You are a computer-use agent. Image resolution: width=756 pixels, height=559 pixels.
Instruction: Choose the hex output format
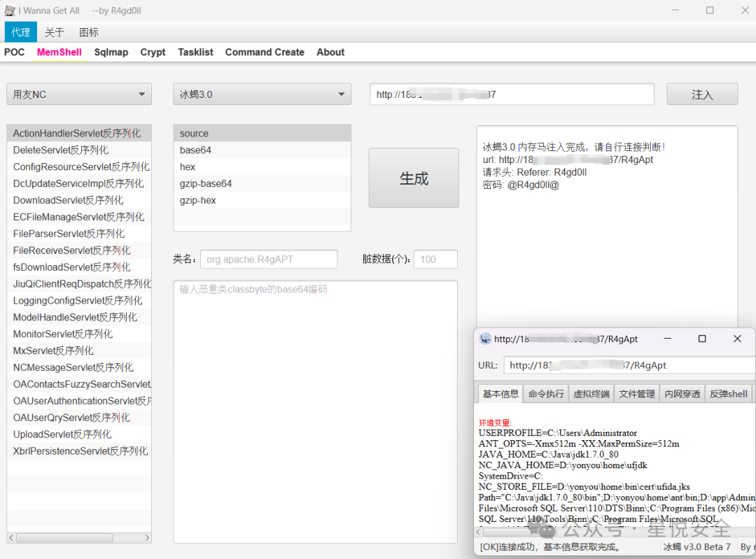pos(262,167)
